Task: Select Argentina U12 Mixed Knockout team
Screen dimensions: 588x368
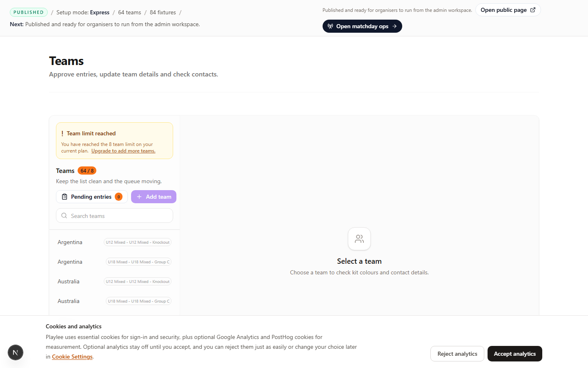Action: point(114,242)
